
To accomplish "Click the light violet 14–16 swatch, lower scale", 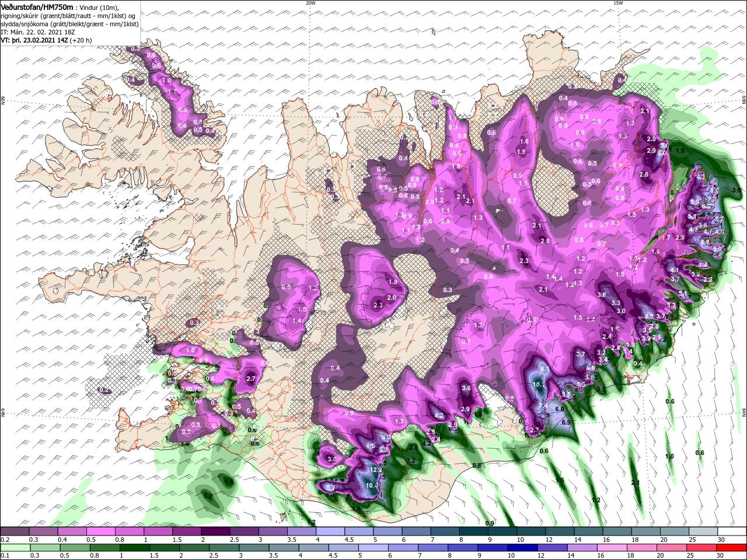I will click(582, 548).
